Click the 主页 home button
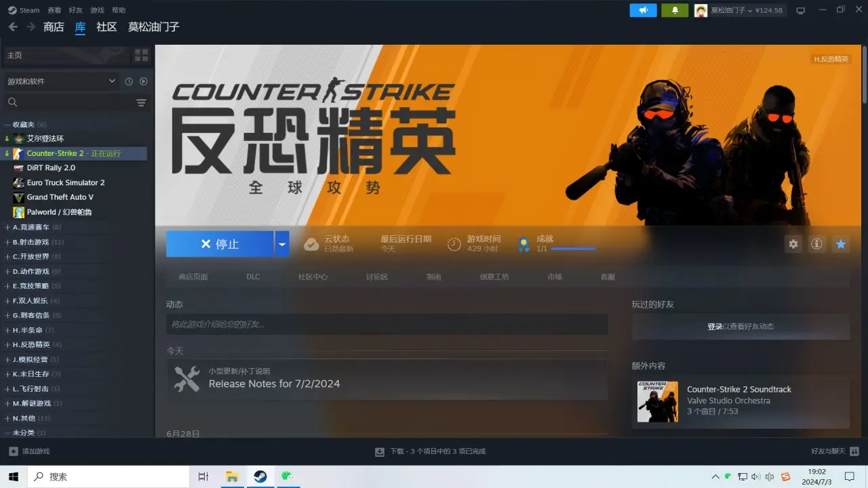Image resolution: width=868 pixels, height=488 pixels. tap(66, 55)
